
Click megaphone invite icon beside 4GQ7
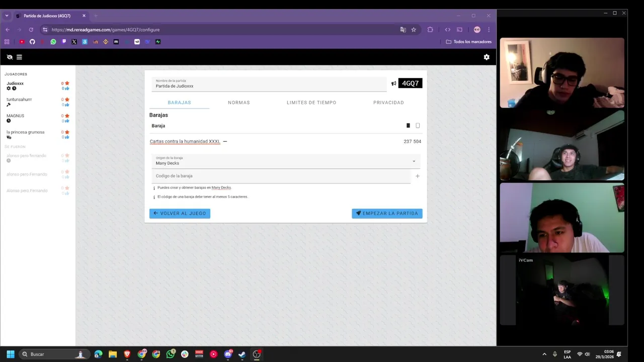[393, 83]
